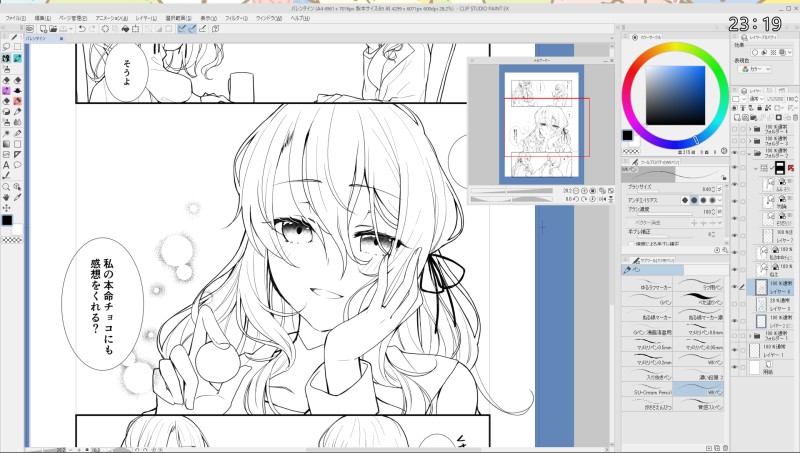Click the Redo arrow in the command bar

[92, 29]
